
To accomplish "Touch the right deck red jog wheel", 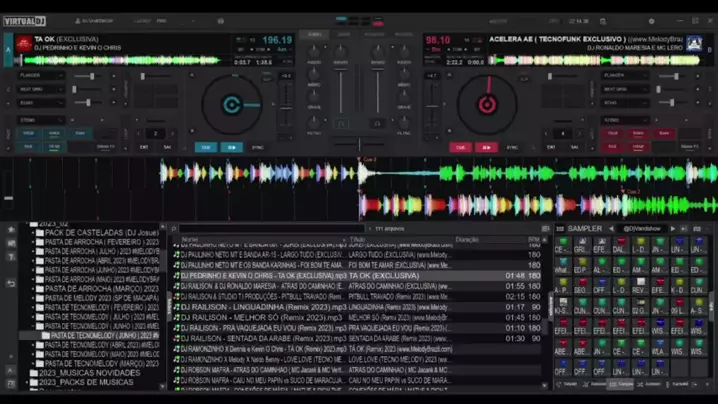I will (x=487, y=104).
